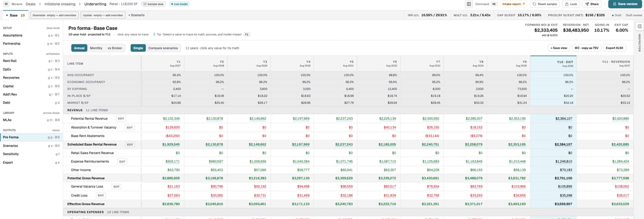Open Partnership in the sidebar

point(32,44)
